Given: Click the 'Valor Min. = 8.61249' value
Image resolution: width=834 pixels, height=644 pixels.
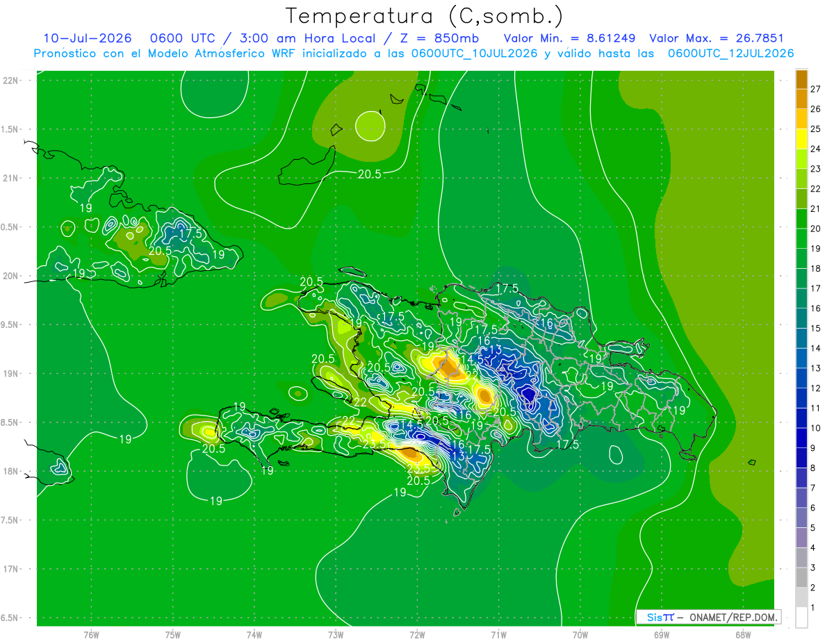Looking at the screenshot, I should pos(571,38).
